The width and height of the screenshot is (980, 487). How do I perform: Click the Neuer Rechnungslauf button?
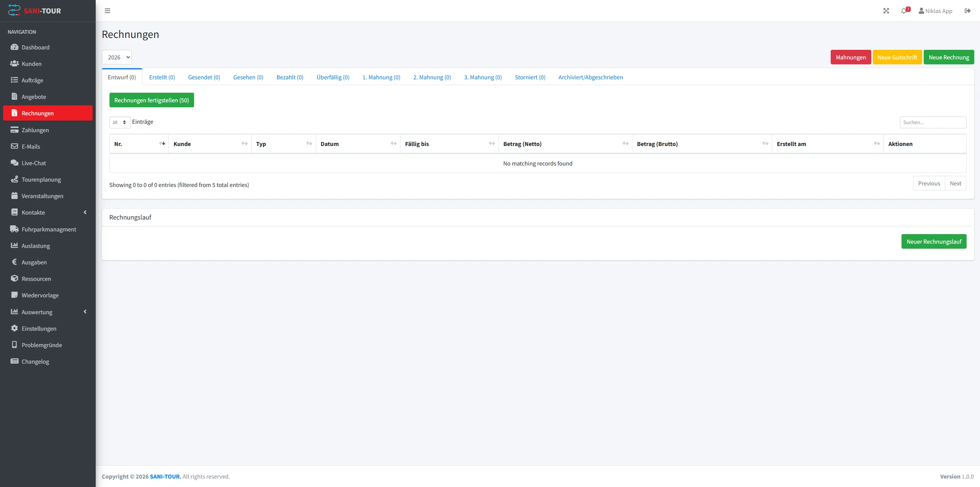(x=934, y=241)
